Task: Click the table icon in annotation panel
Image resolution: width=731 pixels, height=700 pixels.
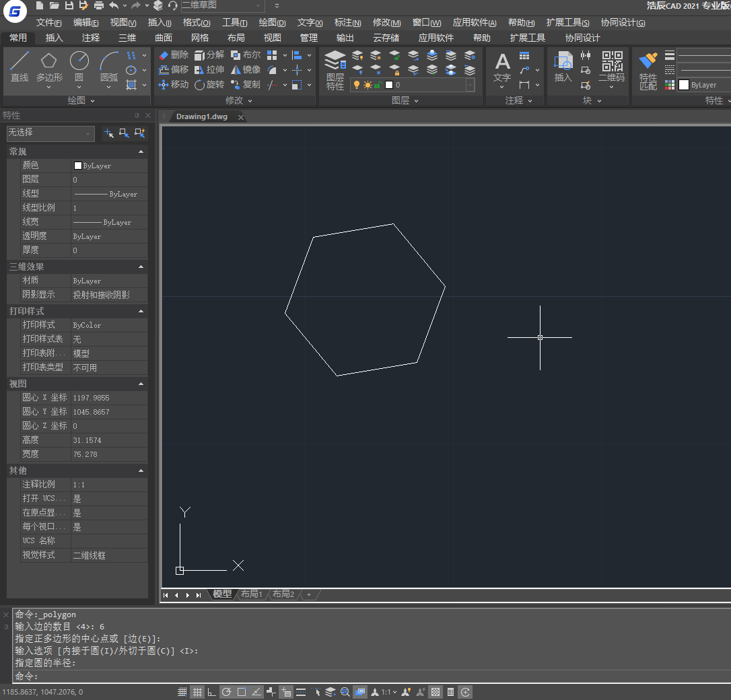Action: click(524, 56)
